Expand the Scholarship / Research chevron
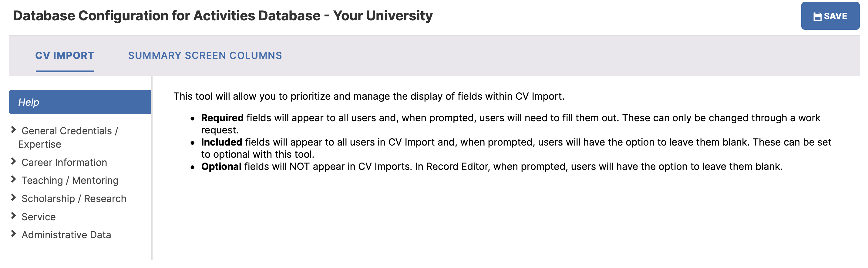The height and width of the screenshot is (268, 868). tap(13, 198)
